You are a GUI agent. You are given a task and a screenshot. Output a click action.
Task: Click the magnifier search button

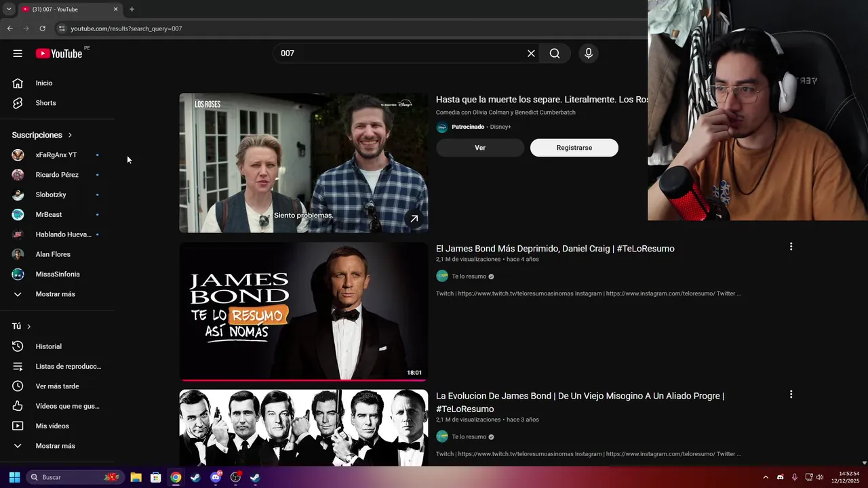(x=555, y=54)
